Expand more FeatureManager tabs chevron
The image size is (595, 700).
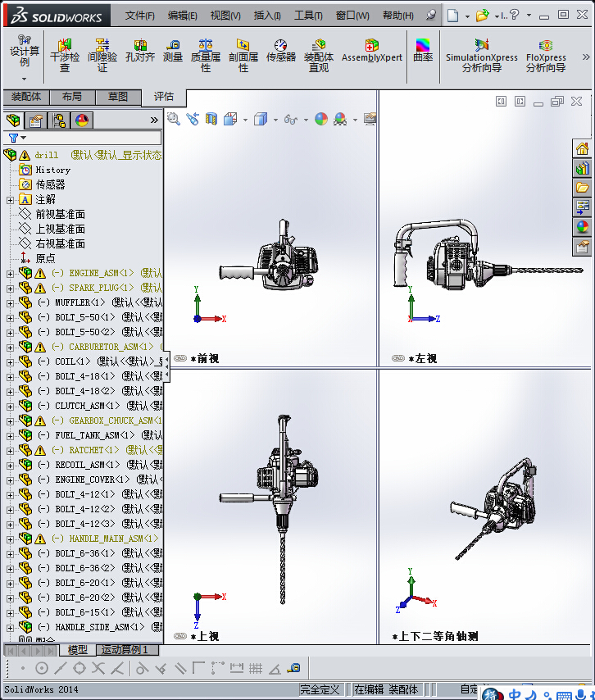click(154, 120)
